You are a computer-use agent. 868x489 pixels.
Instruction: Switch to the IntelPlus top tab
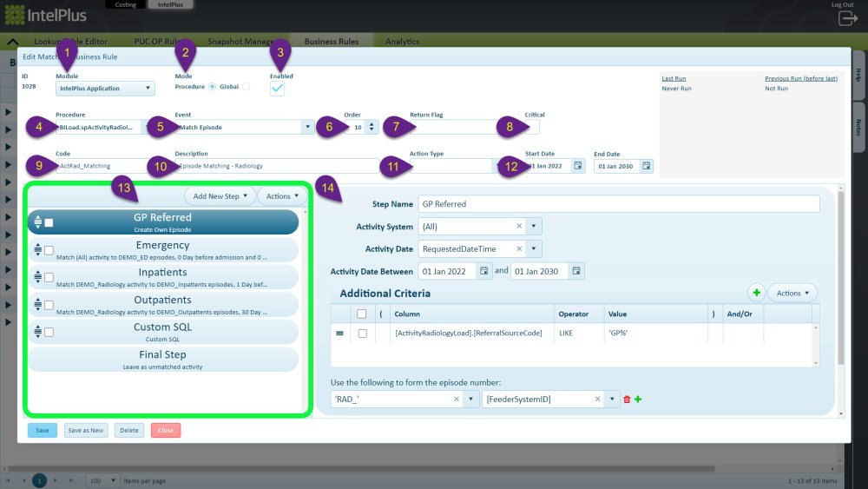pos(170,4)
